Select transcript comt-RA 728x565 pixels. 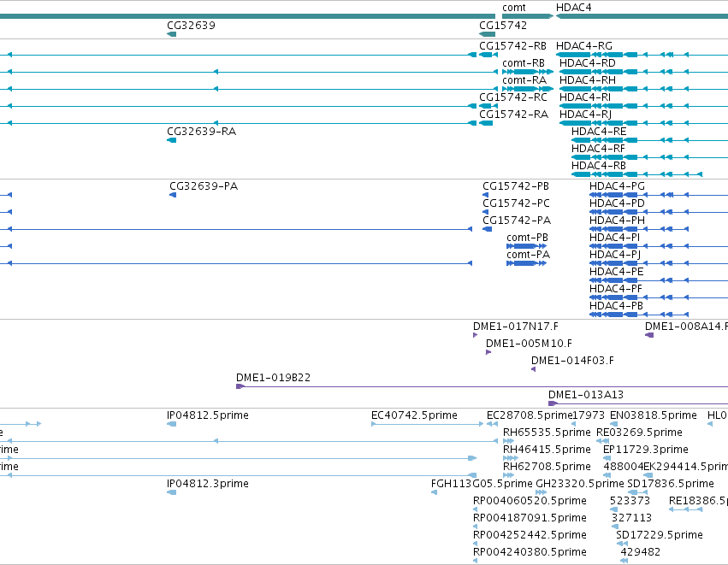pos(524,80)
